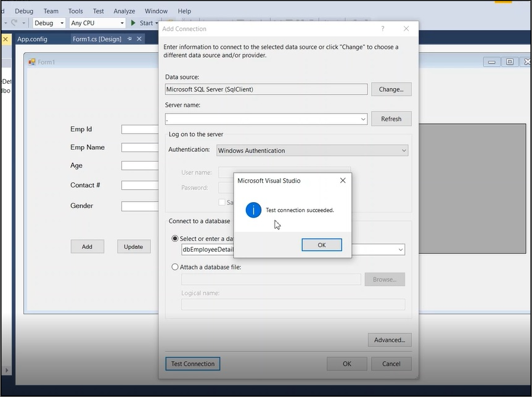
Task: Click the Form1 window icon in designer
Action: pyautogui.click(x=32, y=62)
